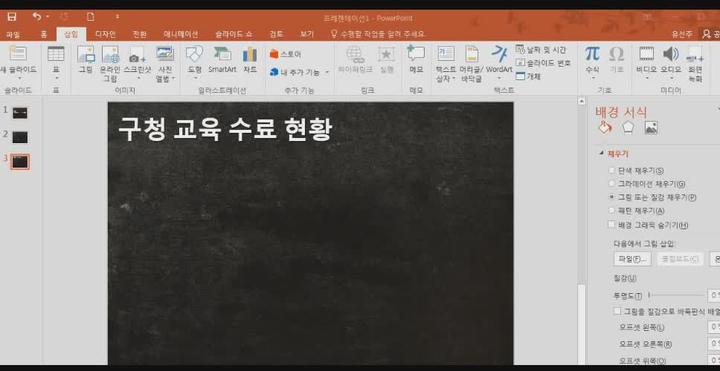
Task: Insert Object (개체)
Action: (528, 76)
